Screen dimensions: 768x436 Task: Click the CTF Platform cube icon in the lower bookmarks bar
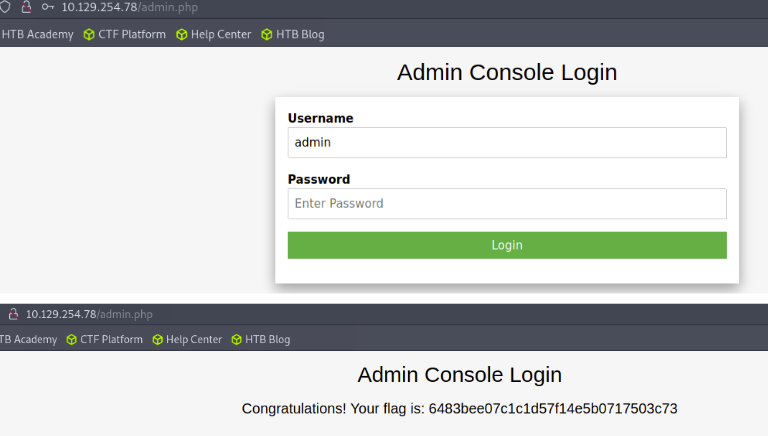72,339
